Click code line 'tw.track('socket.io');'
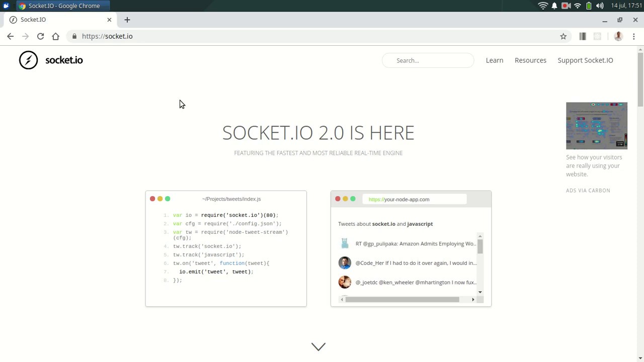This screenshot has height=362, width=644. tap(207, 246)
